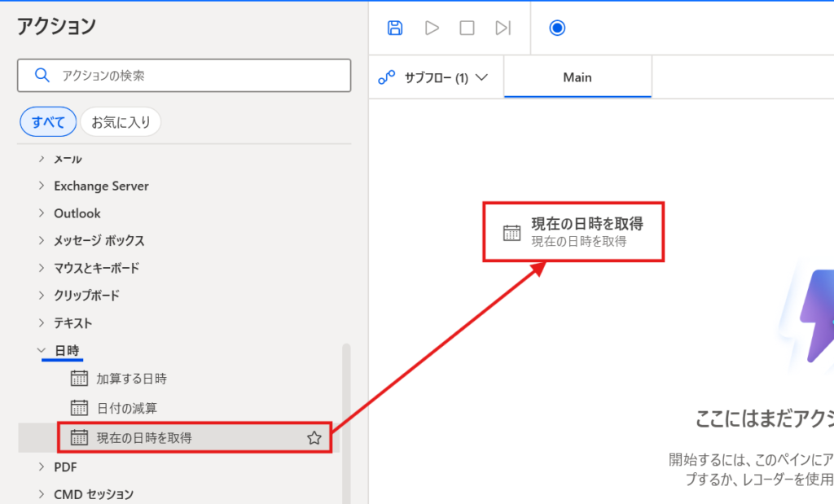
Task: Switch to the Main tab
Action: pos(577,77)
